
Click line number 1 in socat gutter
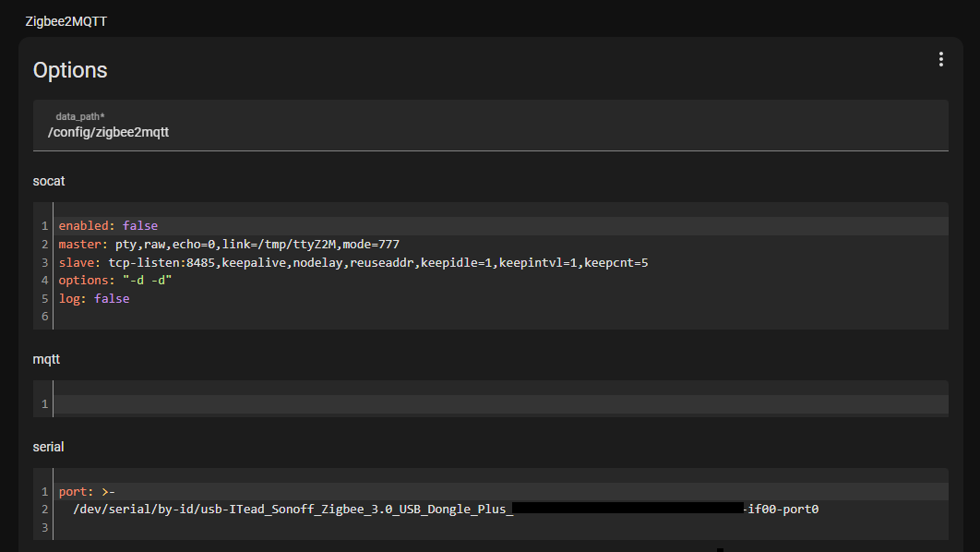[44, 226]
